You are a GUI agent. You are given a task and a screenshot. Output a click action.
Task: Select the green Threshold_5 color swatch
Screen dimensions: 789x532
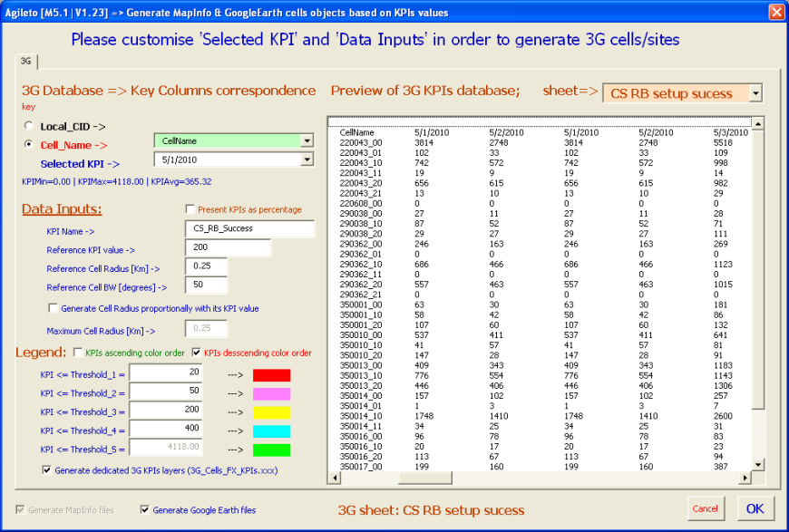272,450
